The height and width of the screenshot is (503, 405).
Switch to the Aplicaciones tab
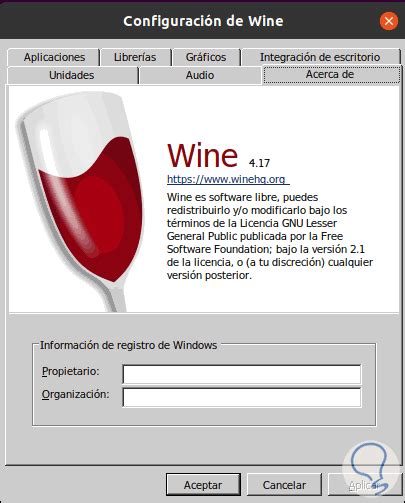[54, 57]
